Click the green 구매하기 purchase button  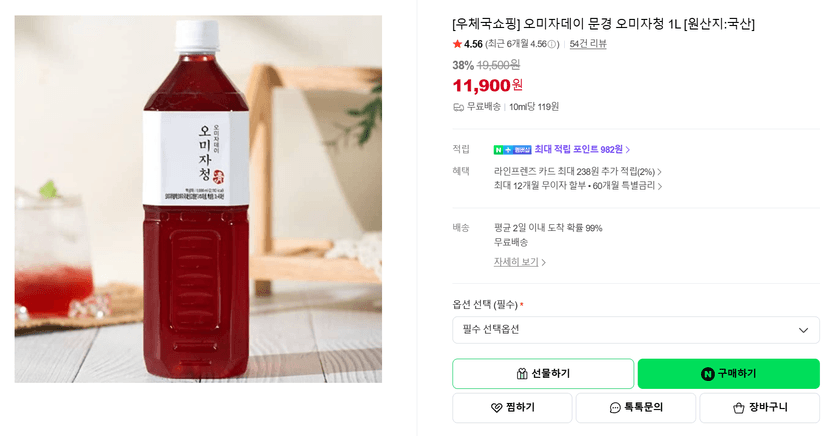coord(729,374)
